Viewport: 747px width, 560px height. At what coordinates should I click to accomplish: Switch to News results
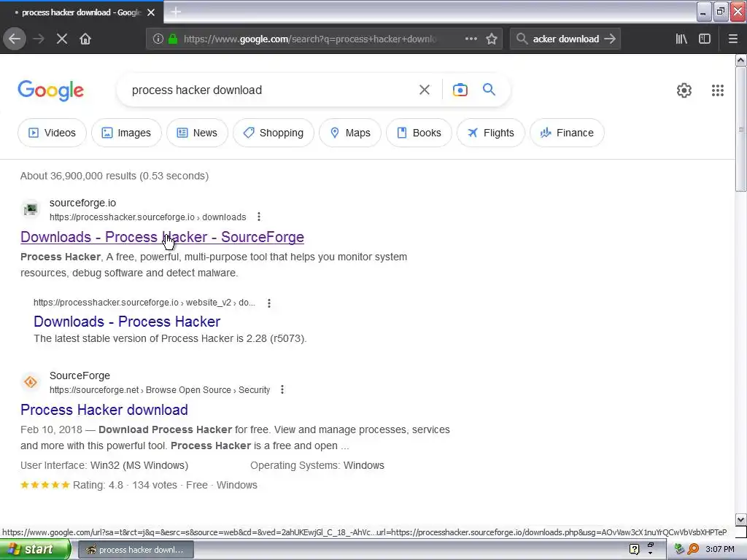coord(197,133)
